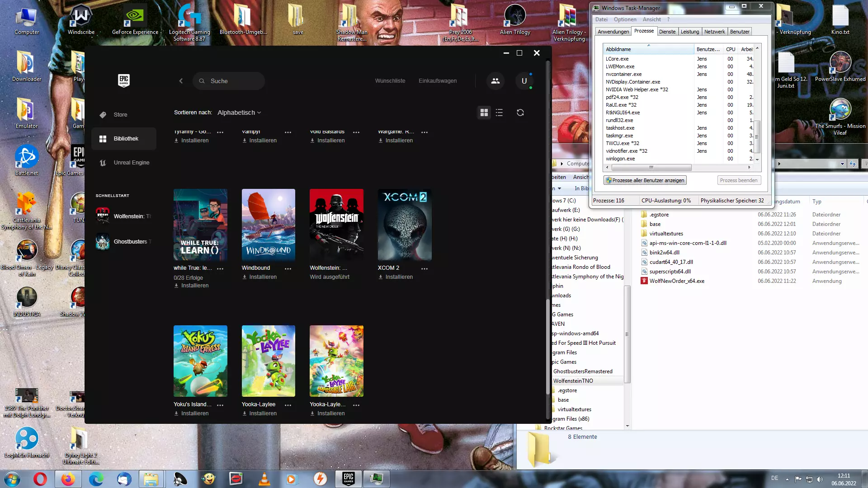Select WolfNewOrder_x64.exe in Explorer
The image size is (868, 488).
coord(676,281)
